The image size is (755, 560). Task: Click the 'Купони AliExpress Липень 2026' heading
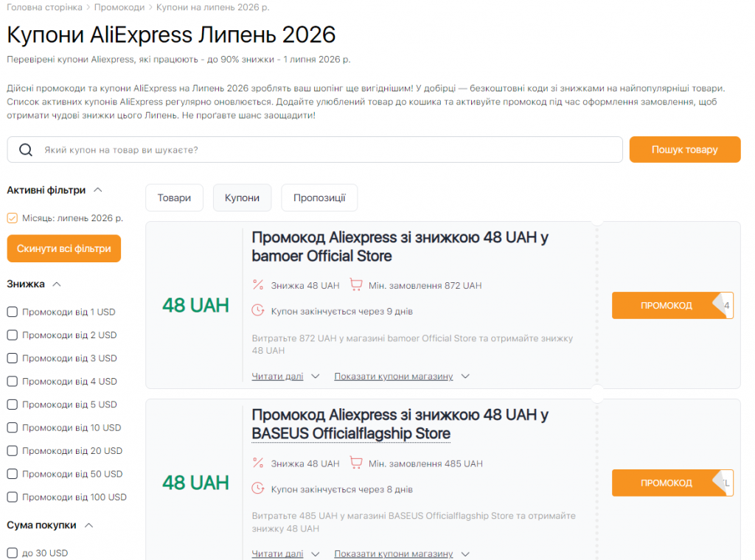tap(171, 35)
